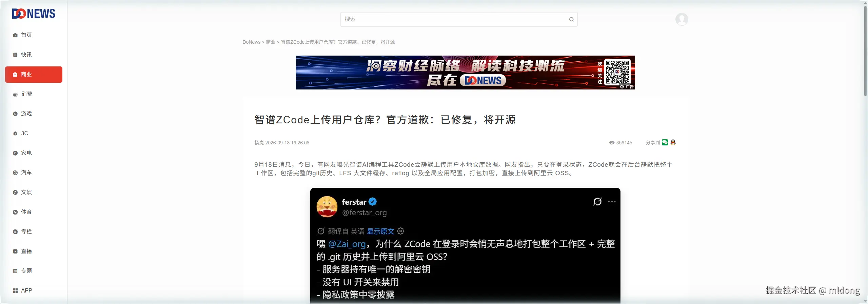Click the 3C cube icon in the sidebar
The height and width of the screenshot is (304, 868).
pos(15,134)
